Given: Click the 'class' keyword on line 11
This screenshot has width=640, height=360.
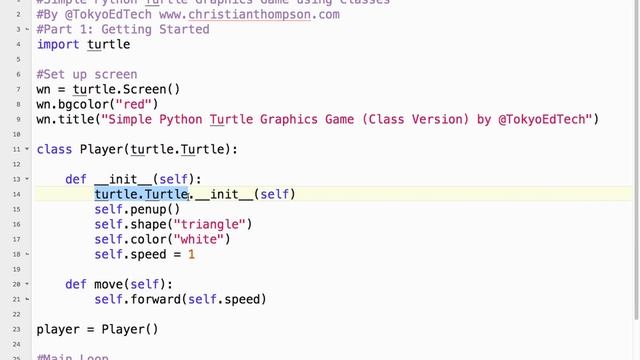Looking at the screenshot, I should click(x=54, y=149).
